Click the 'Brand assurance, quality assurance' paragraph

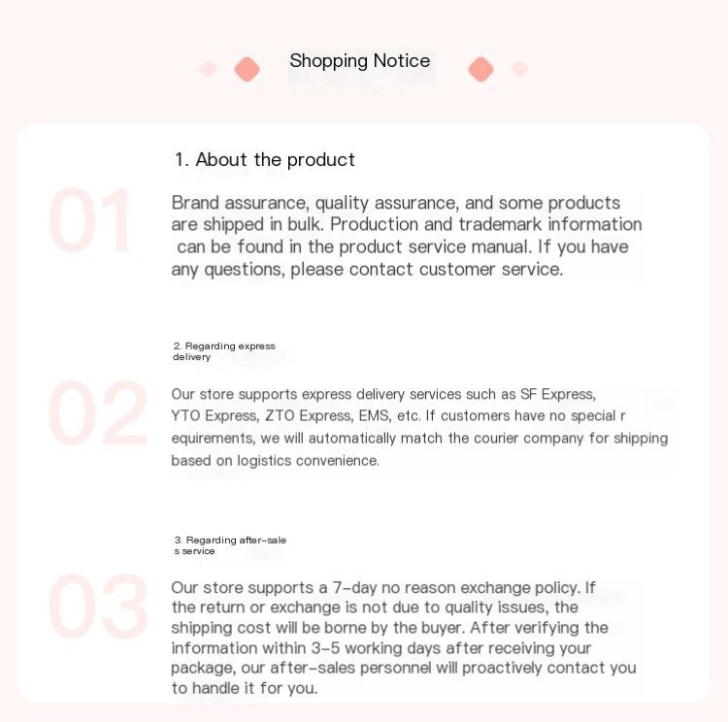click(407, 236)
